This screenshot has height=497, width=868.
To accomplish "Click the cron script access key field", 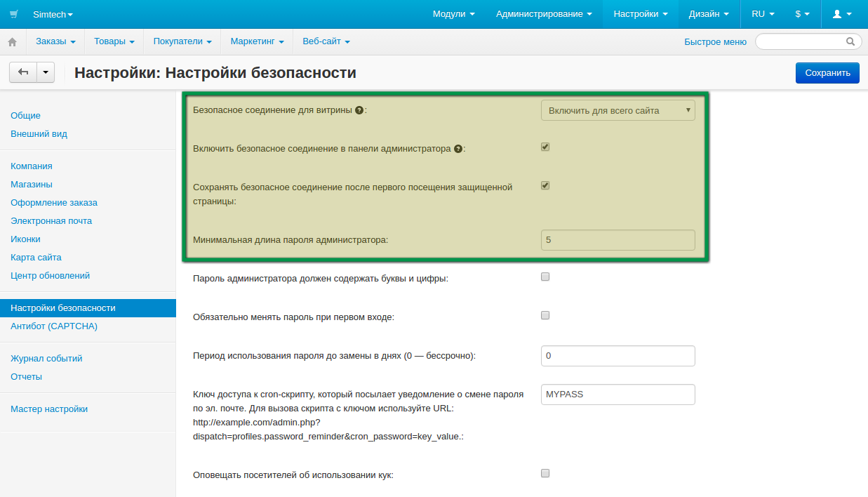I will 617,395.
